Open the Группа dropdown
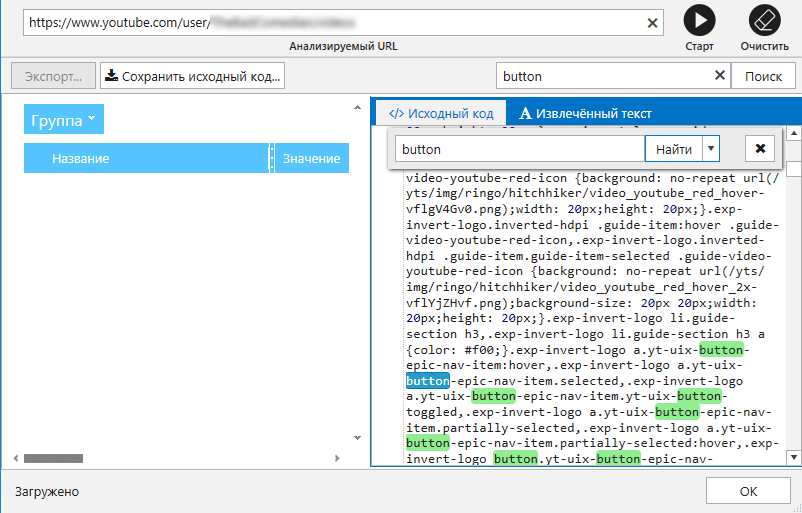 pos(64,120)
